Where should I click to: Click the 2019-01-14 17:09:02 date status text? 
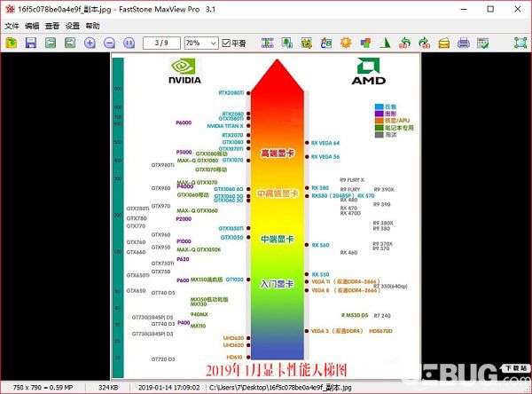169,388
